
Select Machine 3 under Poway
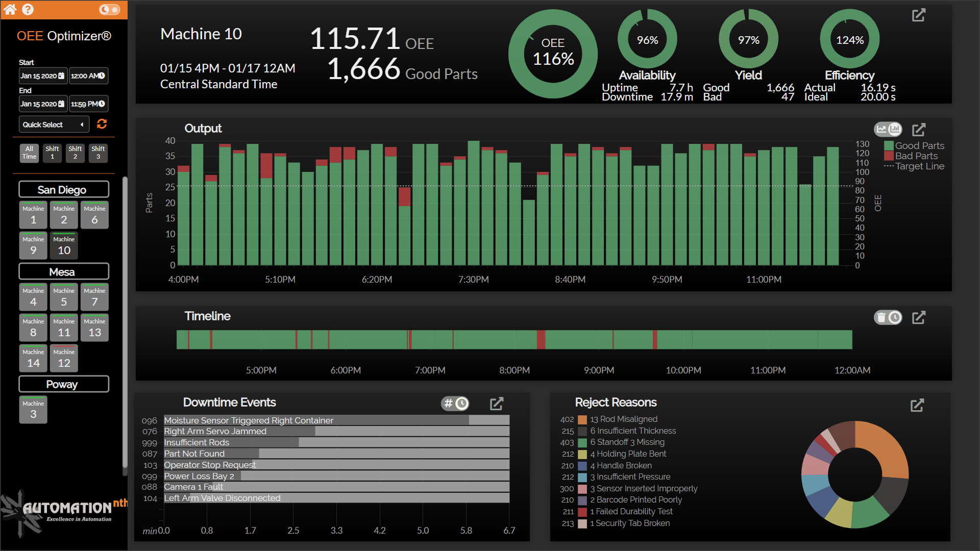33,409
